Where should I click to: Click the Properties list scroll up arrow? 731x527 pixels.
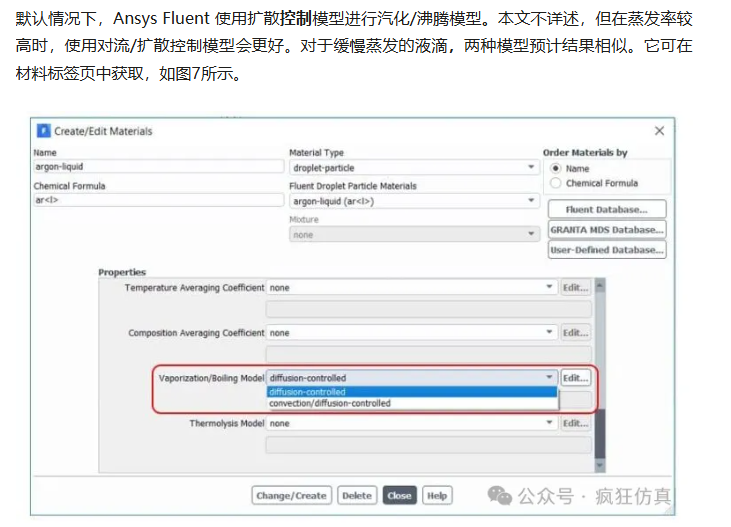(600, 285)
